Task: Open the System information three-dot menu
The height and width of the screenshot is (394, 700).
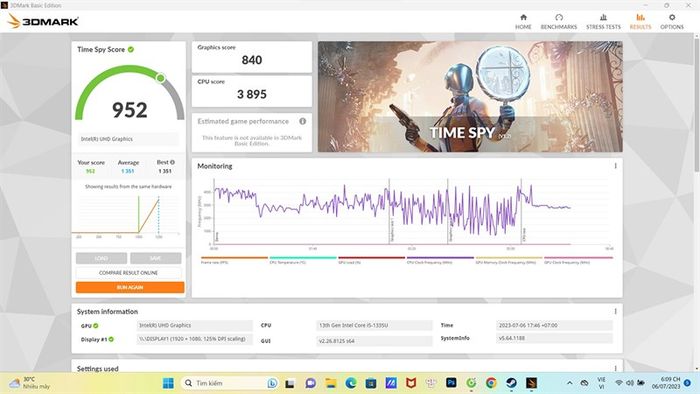Action: coord(615,311)
